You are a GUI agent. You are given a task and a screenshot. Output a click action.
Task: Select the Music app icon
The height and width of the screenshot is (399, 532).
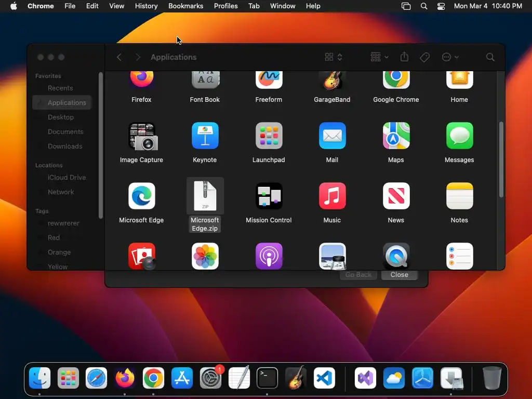point(332,196)
